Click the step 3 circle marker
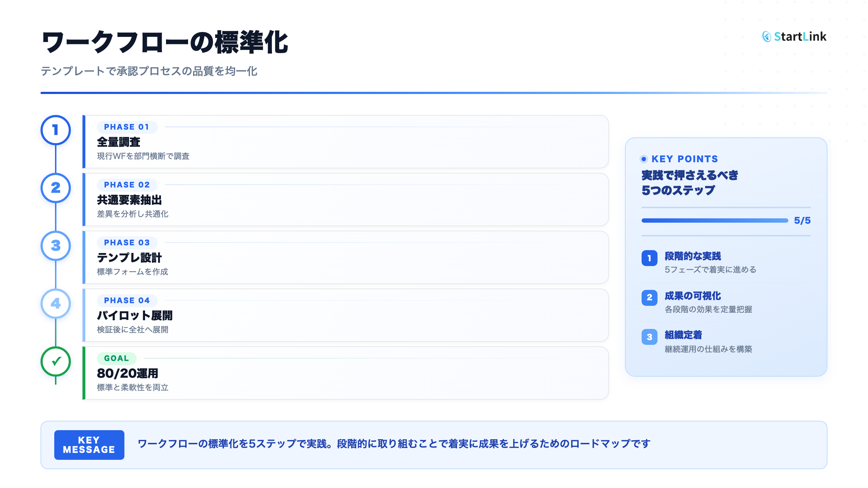Image resolution: width=868 pixels, height=488 pixels. [x=56, y=246]
